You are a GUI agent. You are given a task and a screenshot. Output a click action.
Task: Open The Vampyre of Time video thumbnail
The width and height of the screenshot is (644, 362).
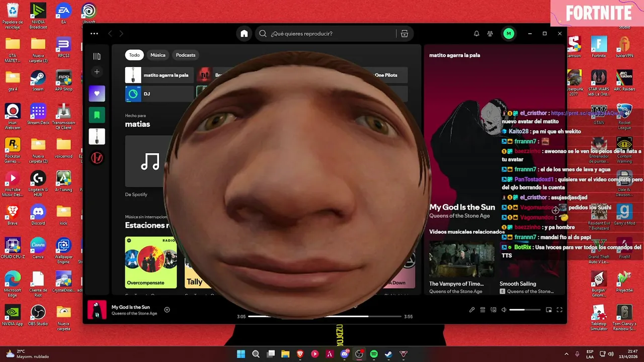462,259
